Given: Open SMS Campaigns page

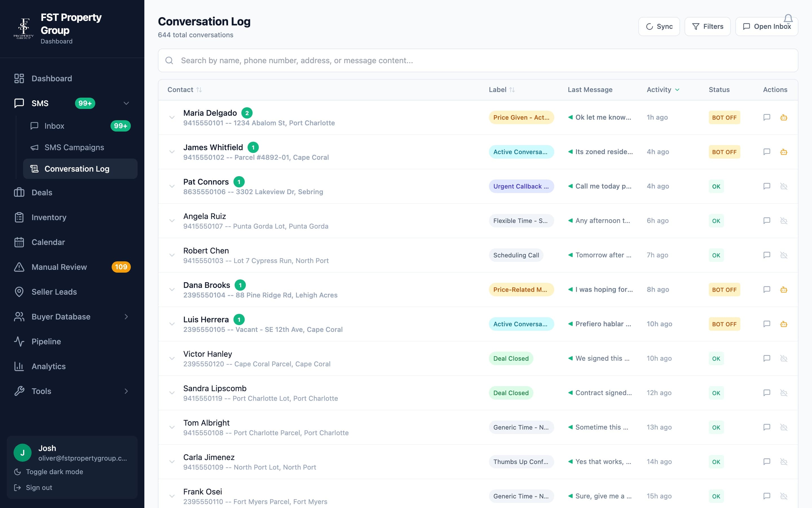Looking at the screenshot, I should [80, 148].
